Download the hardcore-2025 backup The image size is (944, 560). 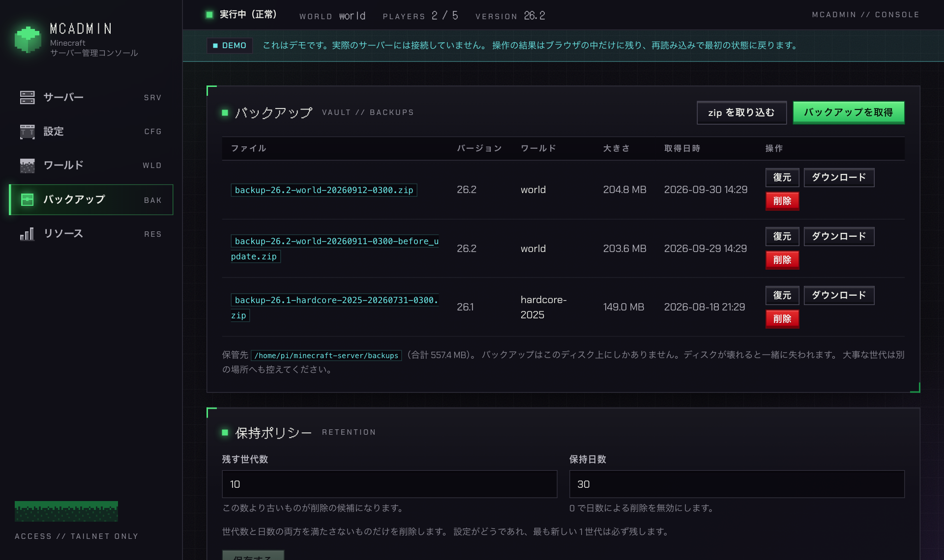coord(839,295)
